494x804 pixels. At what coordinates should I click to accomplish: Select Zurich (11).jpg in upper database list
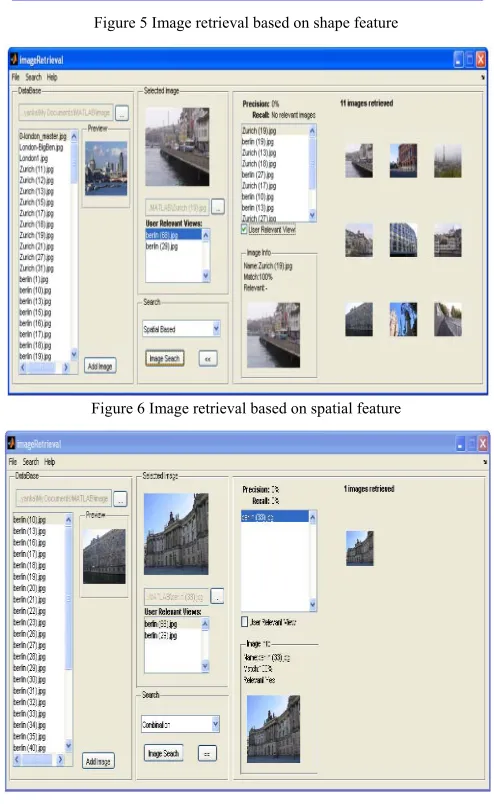click(36, 169)
